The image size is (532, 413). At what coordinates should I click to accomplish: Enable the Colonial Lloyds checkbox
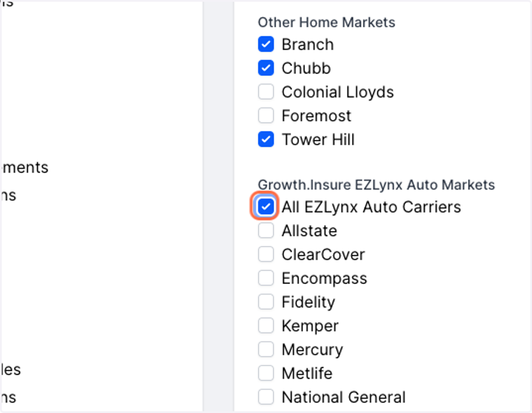tap(266, 92)
